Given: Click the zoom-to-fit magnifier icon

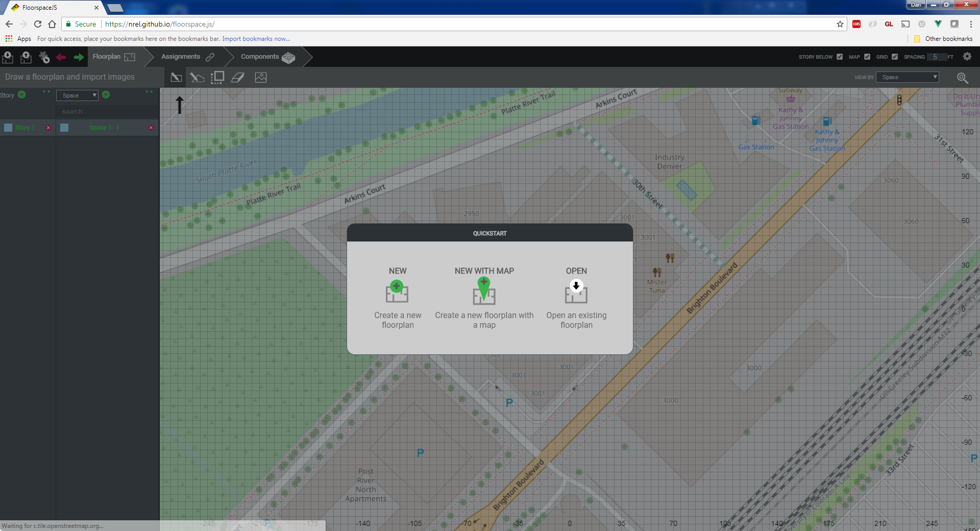Looking at the screenshot, I should point(962,78).
